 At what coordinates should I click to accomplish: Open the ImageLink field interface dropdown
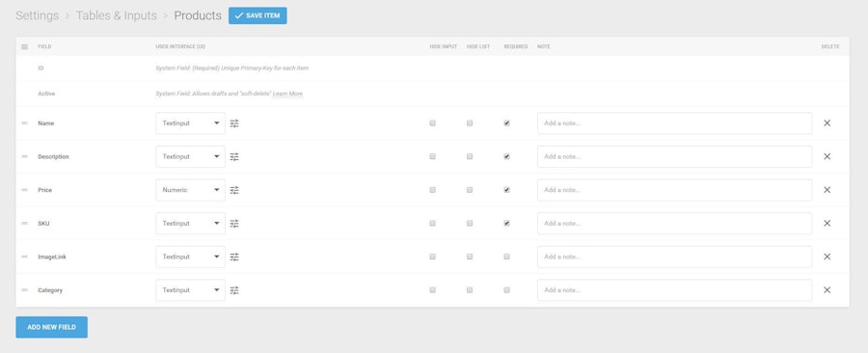tap(190, 257)
